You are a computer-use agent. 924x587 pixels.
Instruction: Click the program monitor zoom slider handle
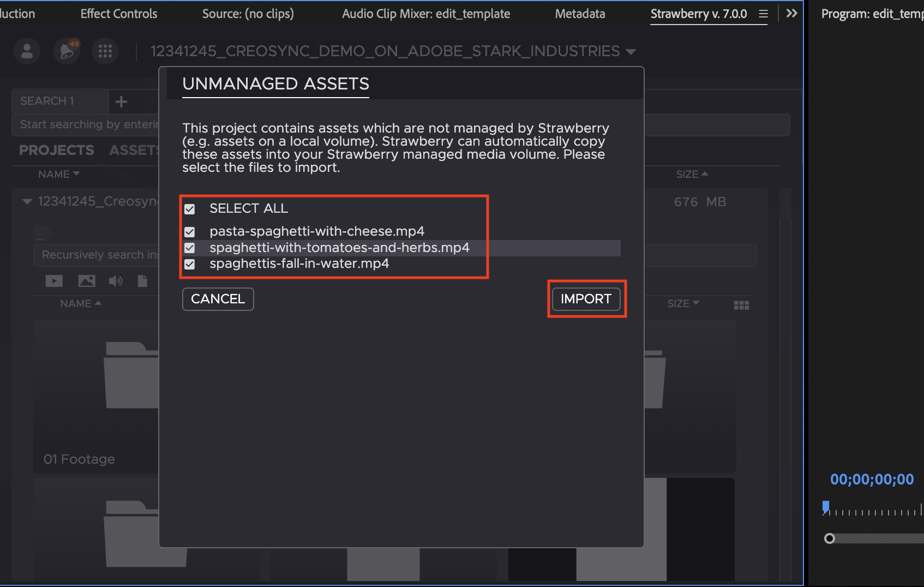coord(830,538)
